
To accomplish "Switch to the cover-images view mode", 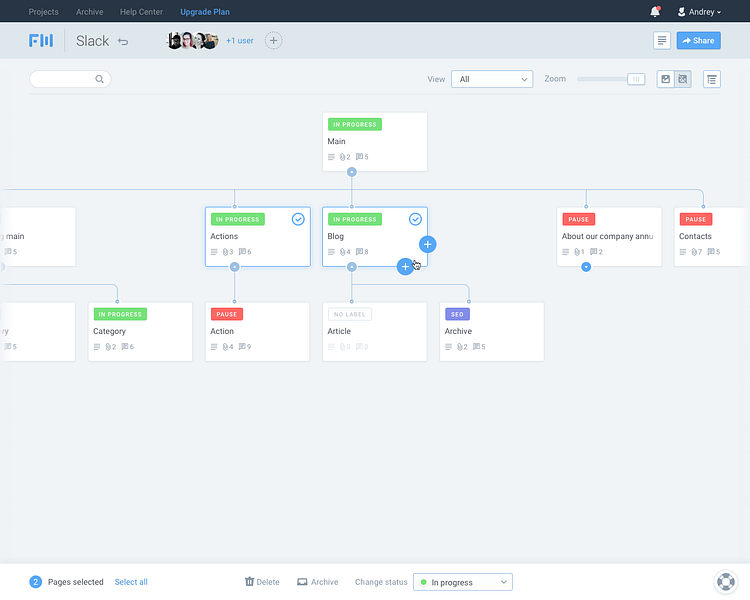I will (x=665, y=79).
